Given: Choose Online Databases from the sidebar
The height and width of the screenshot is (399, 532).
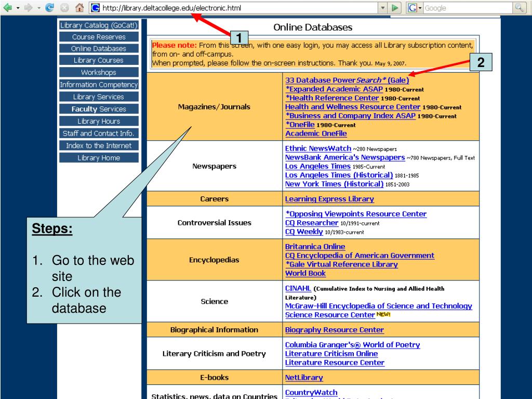Looking at the screenshot, I should click(99, 48).
